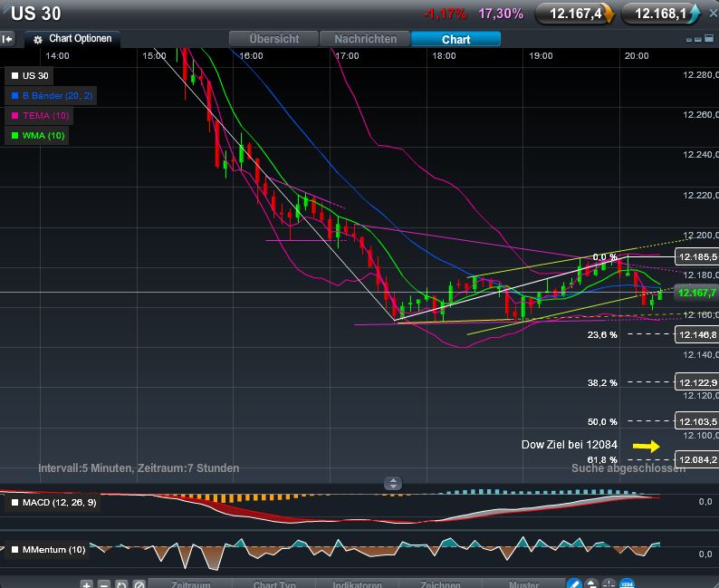This screenshot has height=588, width=719.
Task: Set the medium window size icon
Action: pyautogui.click(x=698, y=40)
